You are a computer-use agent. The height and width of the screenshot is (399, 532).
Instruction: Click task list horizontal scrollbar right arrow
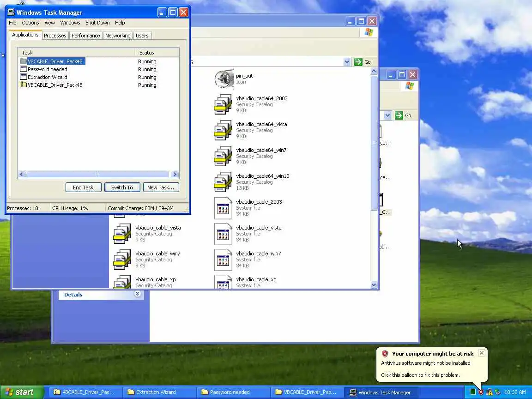pos(175,175)
